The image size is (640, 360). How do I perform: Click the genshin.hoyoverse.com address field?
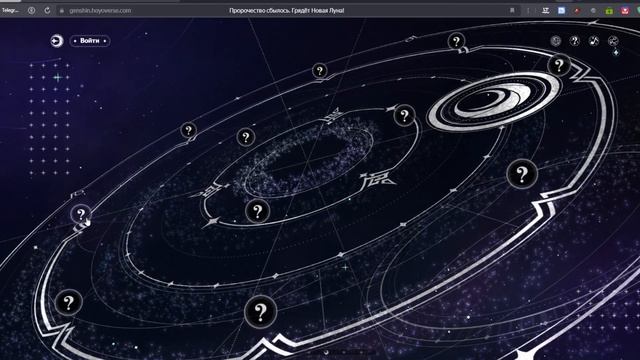[x=100, y=11]
